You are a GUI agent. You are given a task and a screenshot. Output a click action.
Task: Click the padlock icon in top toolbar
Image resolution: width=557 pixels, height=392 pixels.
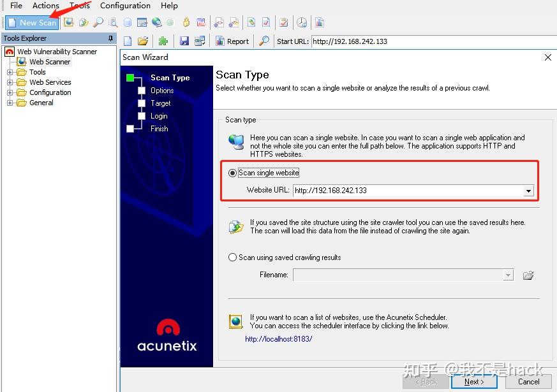(186, 22)
